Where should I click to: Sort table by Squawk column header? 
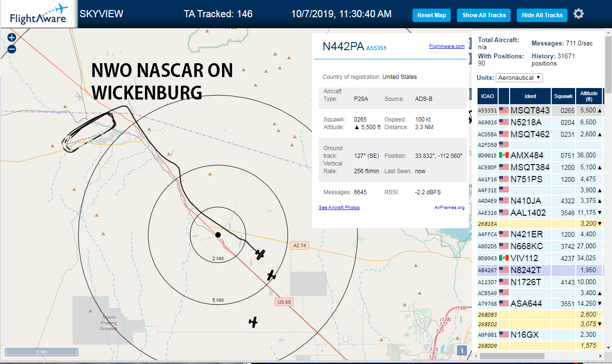tap(563, 96)
